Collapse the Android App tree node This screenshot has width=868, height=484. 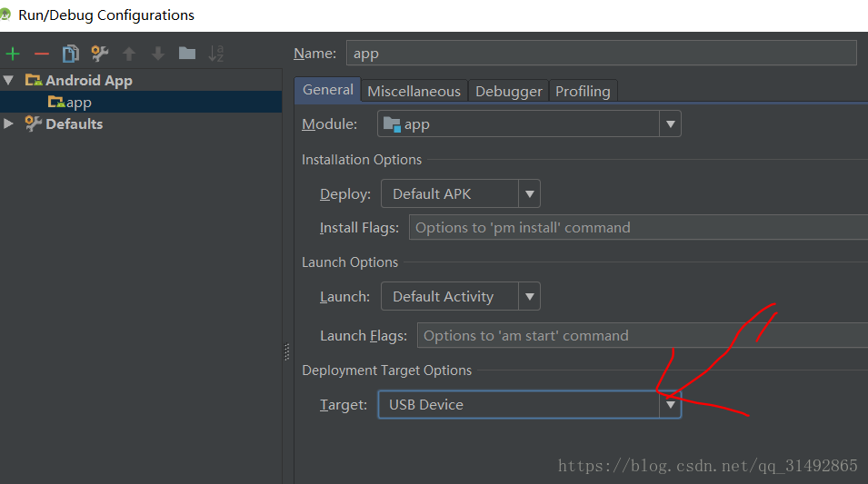pos(8,80)
